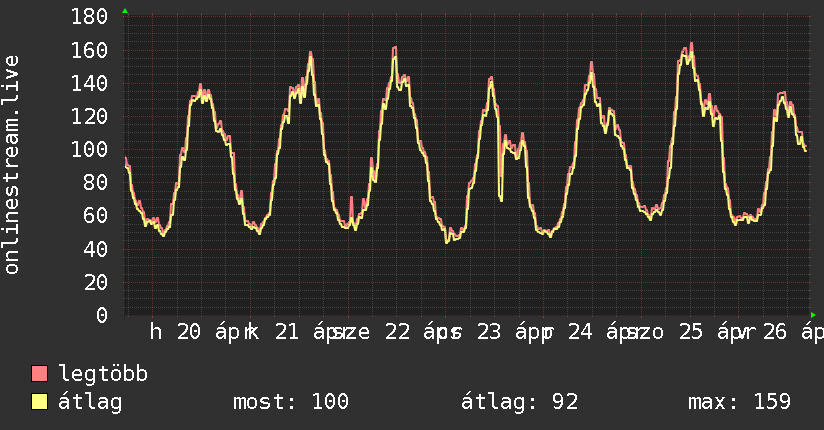
Task: Click the 60 label on the y-axis
Action: click(96, 215)
